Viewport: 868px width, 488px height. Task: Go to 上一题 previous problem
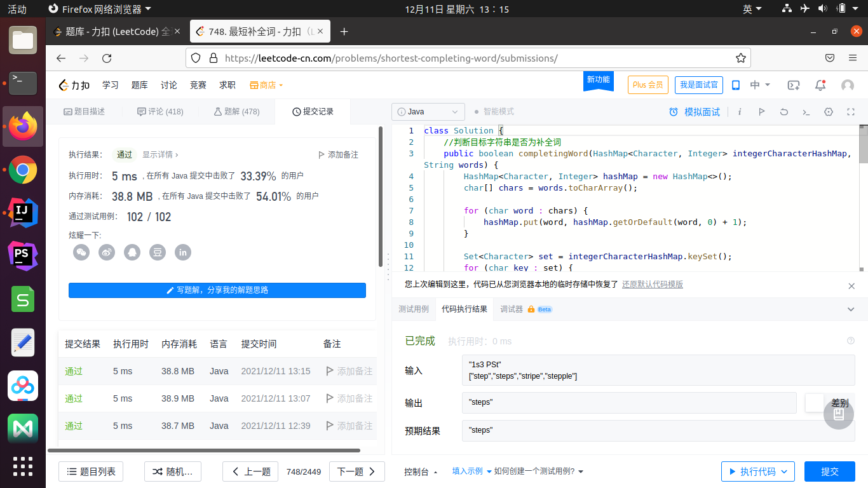(x=251, y=471)
